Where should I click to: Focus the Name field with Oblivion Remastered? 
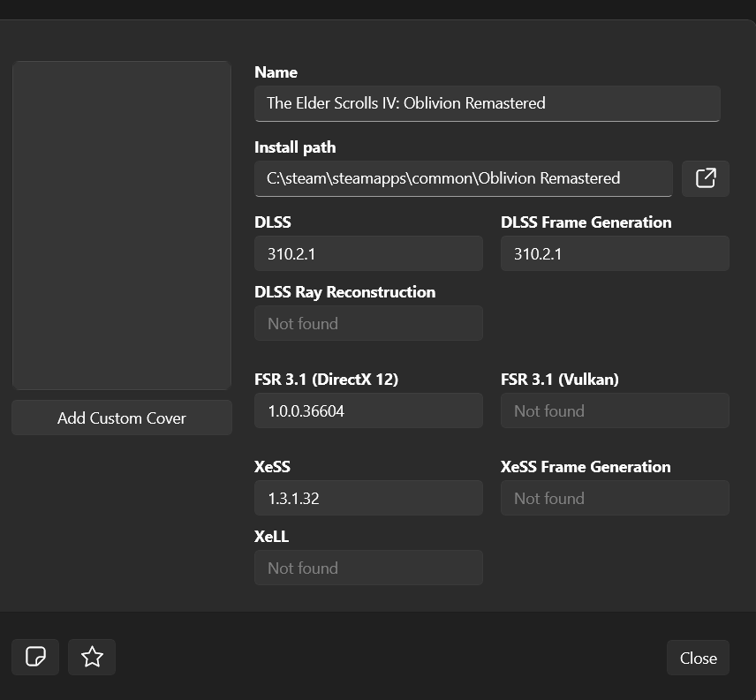pyautogui.click(x=487, y=103)
